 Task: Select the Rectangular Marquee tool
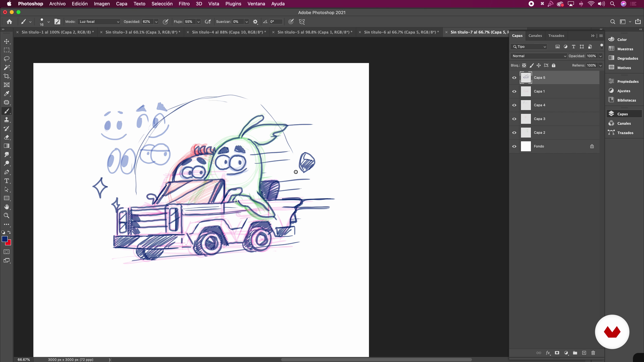point(7,50)
